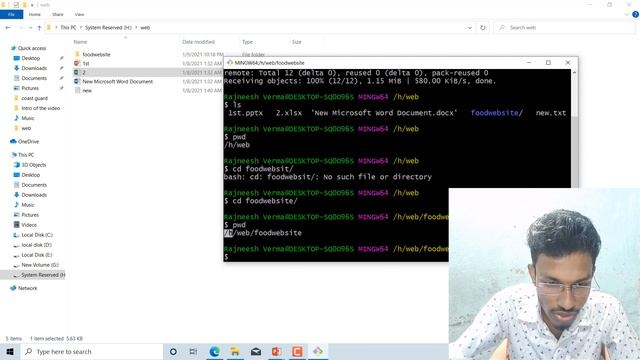
Task: Switch to the Home ribbon tab
Action: coord(35,14)
